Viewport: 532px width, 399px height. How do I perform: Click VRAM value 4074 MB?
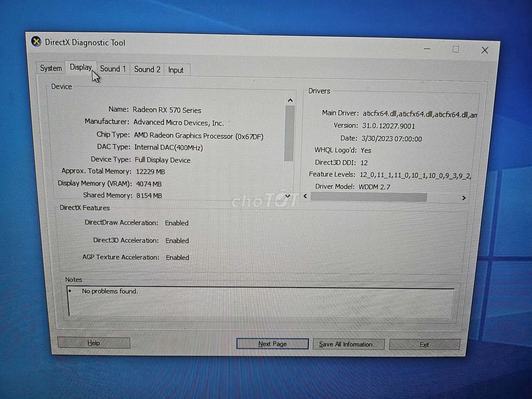tap(149, 184)
